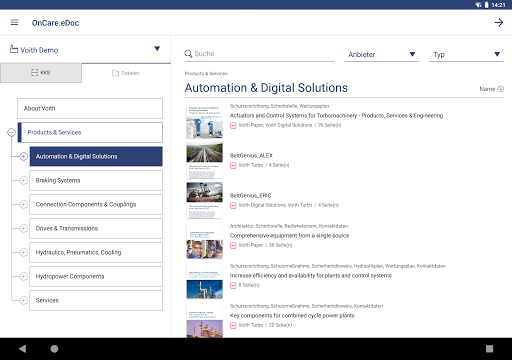This screenshot has width=512, height=360.
Task: Expand the Hydropower Components node
Action: pyautogui.click(x=23, y=276)
